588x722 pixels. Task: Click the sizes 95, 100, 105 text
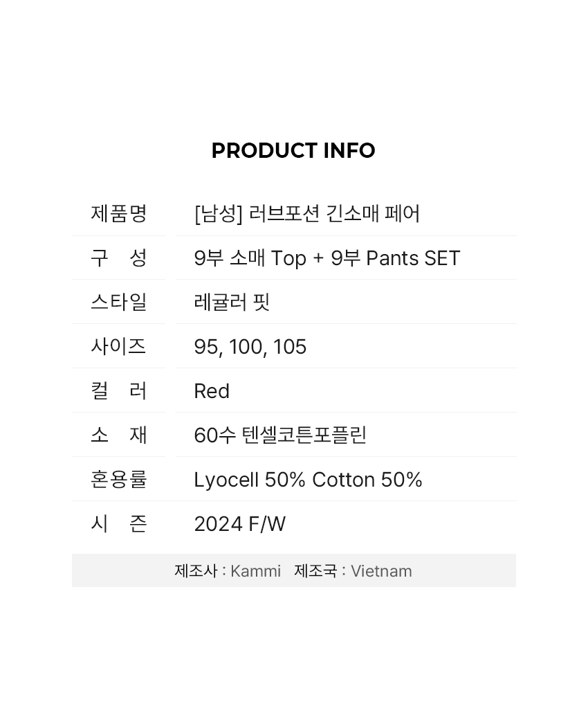pos(250,347)
